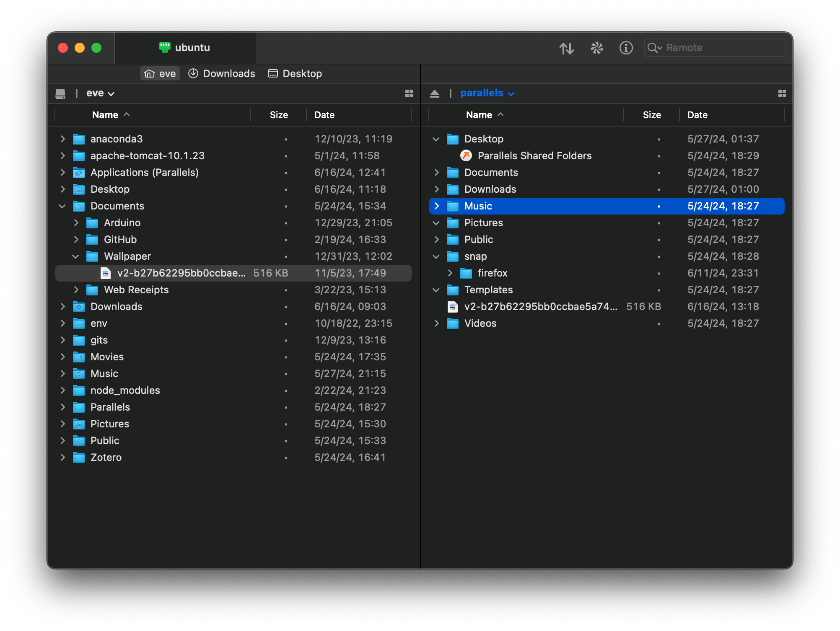The height and width of the screenshot is (631, 840).
Task: Expand the remote Documents folder
Action: tap(436, 173)
